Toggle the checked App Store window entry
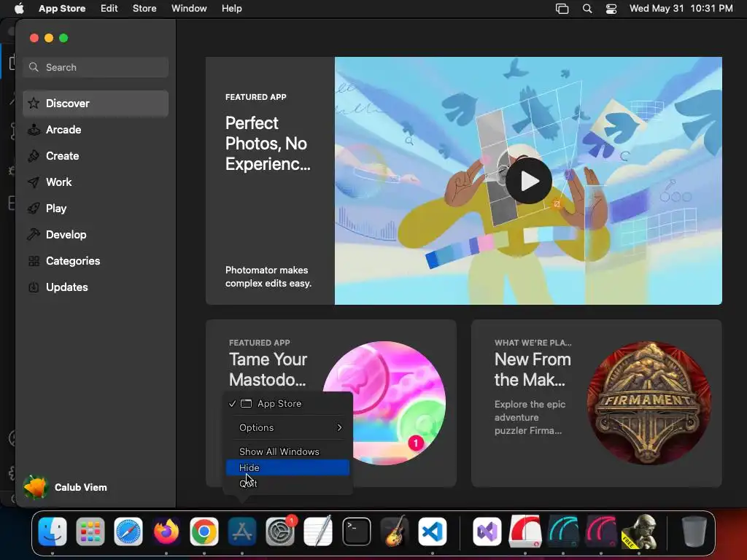 coord(287,403)
